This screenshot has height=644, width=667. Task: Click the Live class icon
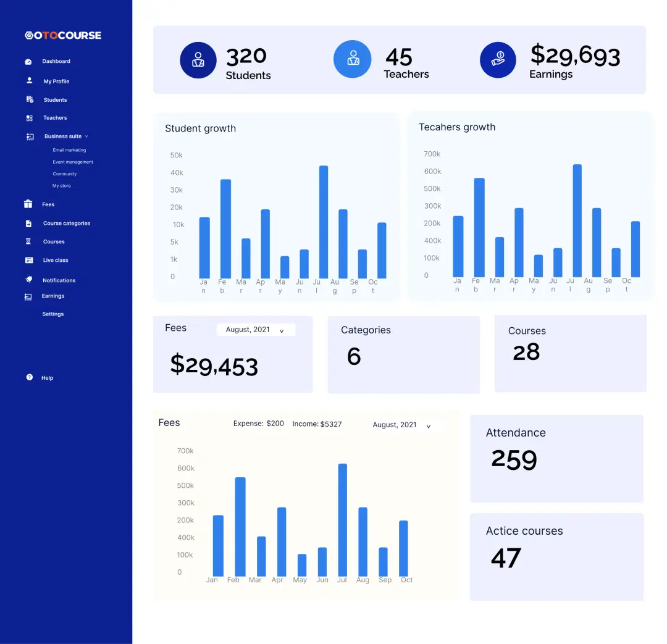pos(29,261)
